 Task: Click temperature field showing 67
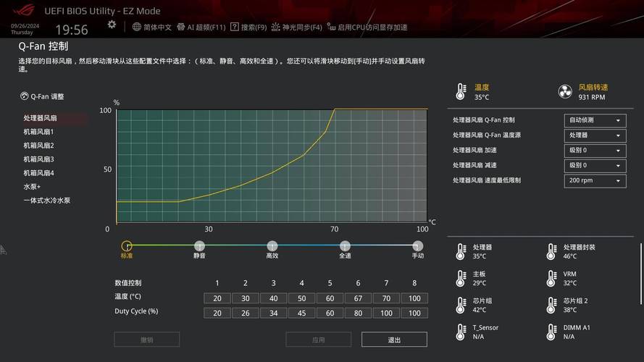pos(358,298)
